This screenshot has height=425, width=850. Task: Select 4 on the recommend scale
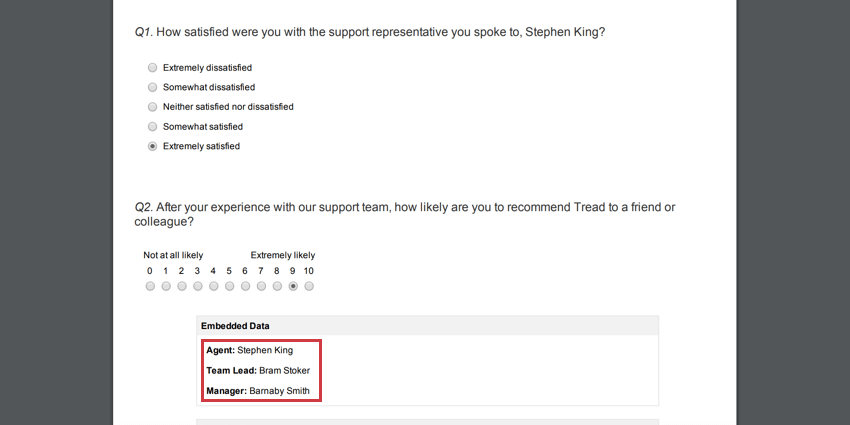tap(214, 286)
